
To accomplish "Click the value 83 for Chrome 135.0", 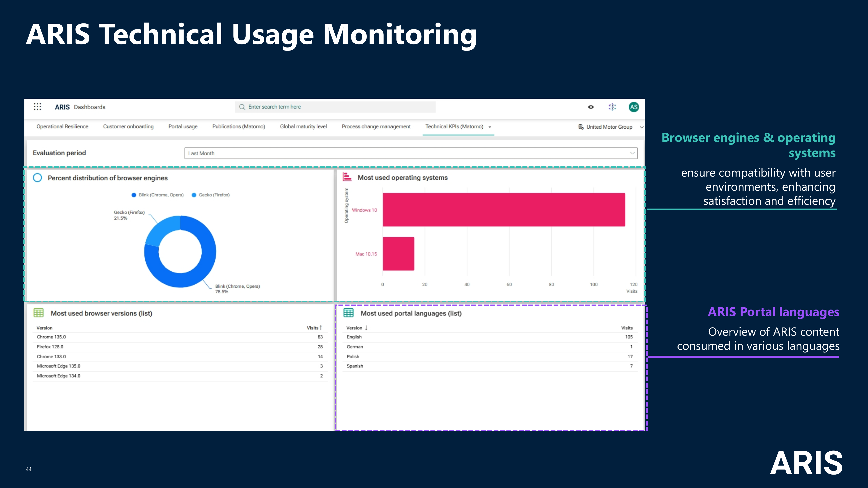I will [x=320, y=337].
